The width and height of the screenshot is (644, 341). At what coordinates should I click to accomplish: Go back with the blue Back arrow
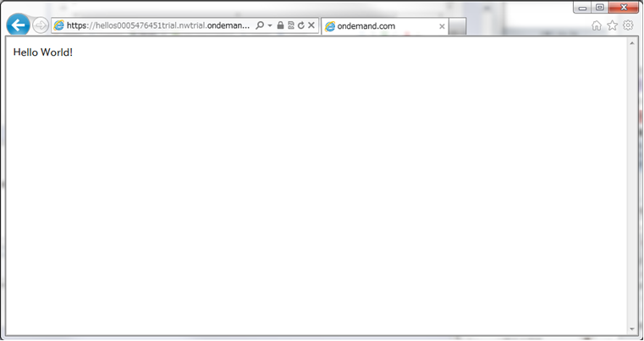tap(18, 25)
